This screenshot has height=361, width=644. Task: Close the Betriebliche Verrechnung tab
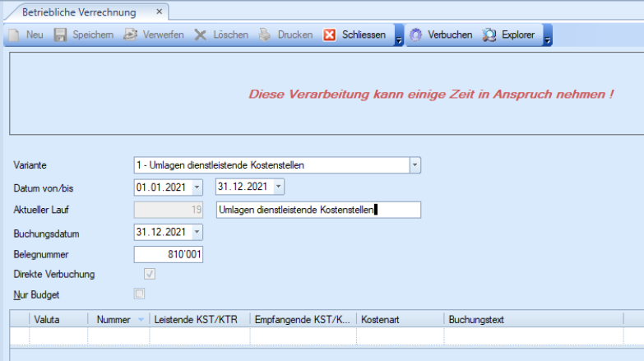pos(160,12)
